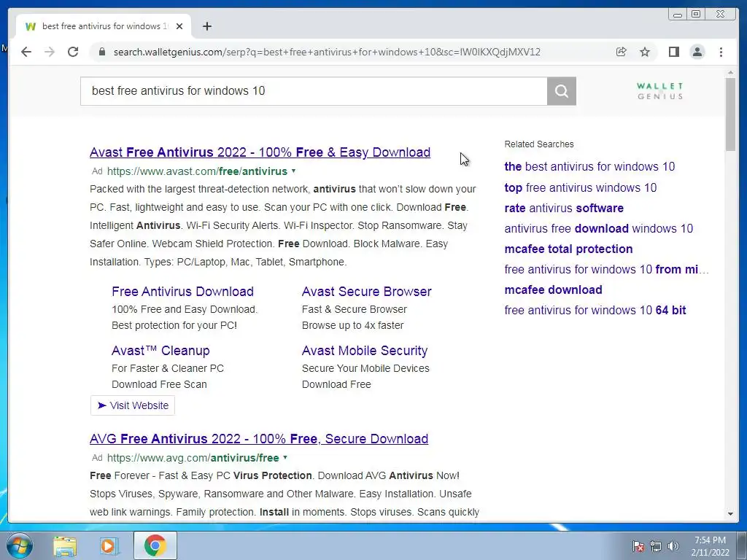This screenshot has height=560, width=747.
Task: Open Avast Free Antivirus 2022 ad headline
Action: coord(260,152)
